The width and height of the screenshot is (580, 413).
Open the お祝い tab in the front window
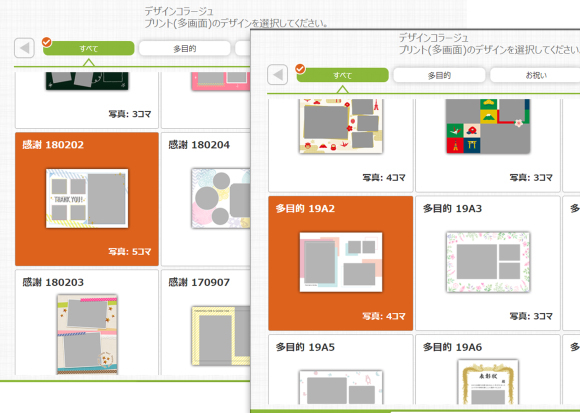tap(536, 75)
